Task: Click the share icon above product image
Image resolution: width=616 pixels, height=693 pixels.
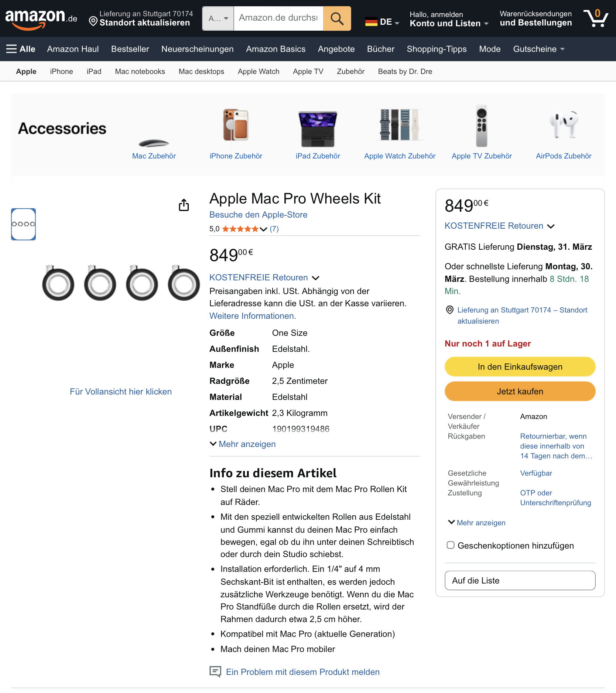Action: pyautogui.click(x=184, y=205)
